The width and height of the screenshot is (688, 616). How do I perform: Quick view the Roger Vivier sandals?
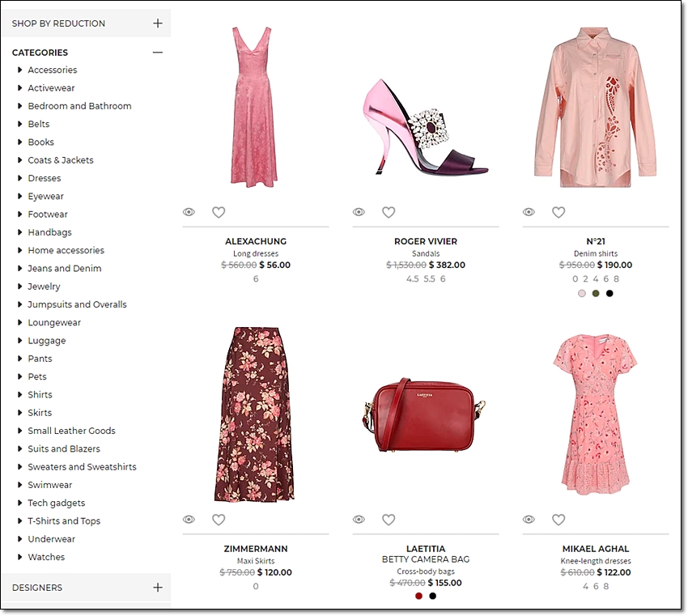pos(359,212)
